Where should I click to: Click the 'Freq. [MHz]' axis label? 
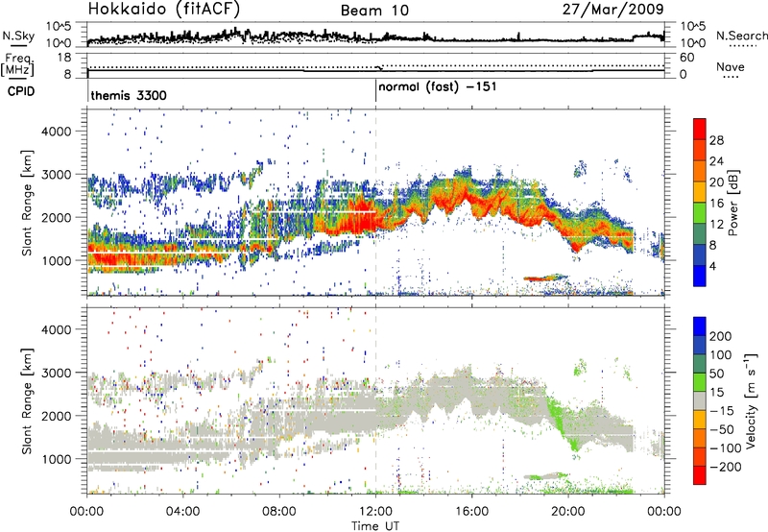pos(18,65)
